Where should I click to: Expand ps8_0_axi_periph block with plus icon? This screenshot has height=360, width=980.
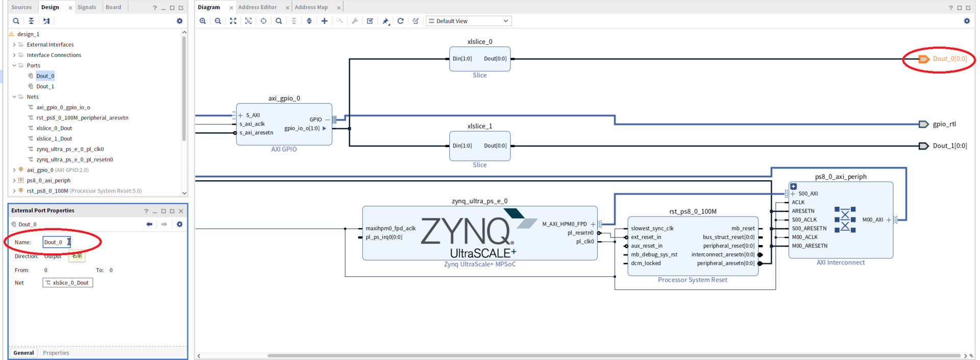click(x=794, y=186)
